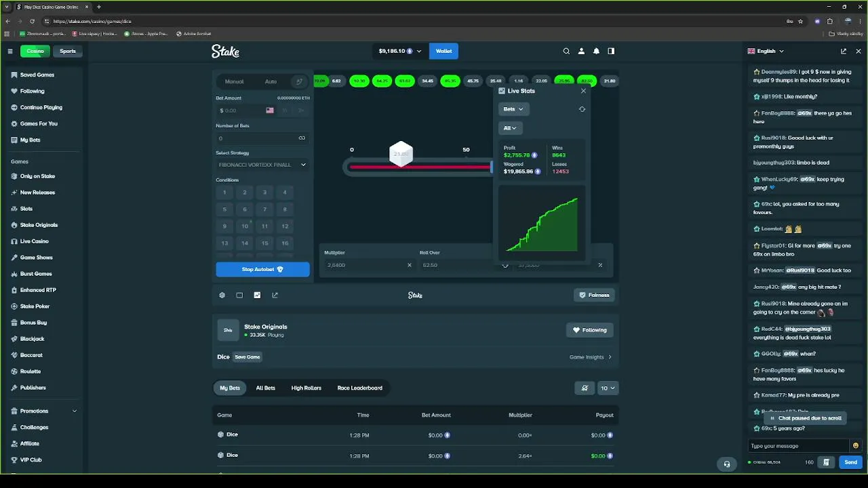Open the Select Strategy dropdown
The width and height of the screenshot is (868, 488).
point(262,165)
